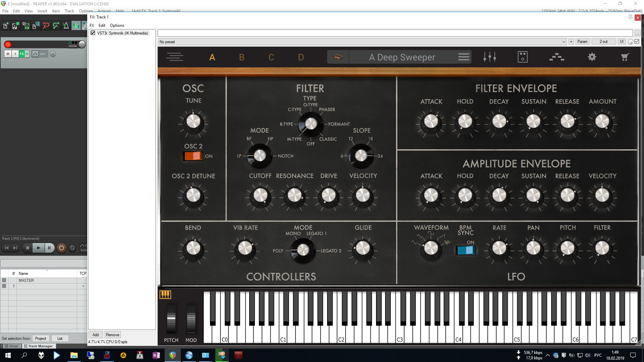Viewport: 644px width, 362px height.
Task: Switch to part B tab
Action: (x=241, y=57)
